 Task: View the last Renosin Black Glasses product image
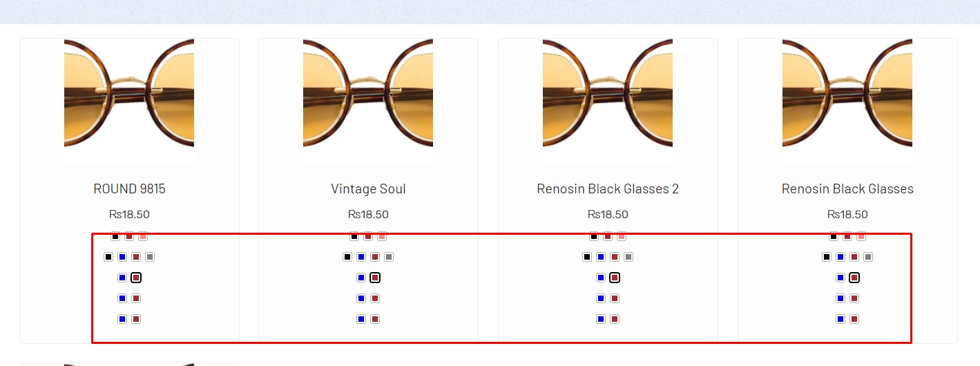click(x=847, y=101)
